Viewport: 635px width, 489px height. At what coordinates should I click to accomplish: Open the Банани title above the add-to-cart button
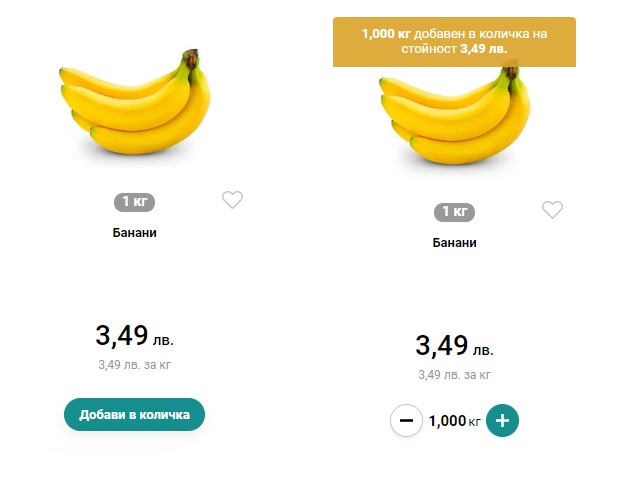[134, 233]
